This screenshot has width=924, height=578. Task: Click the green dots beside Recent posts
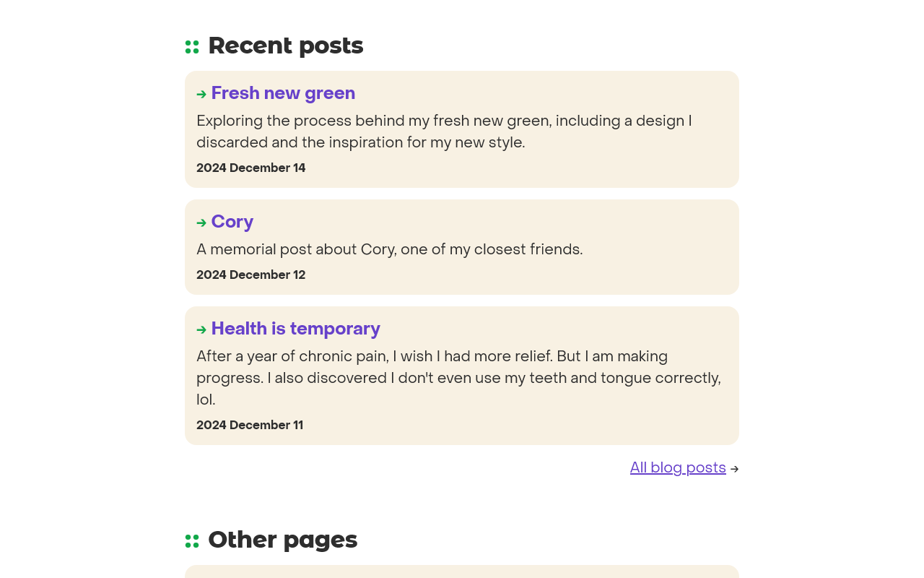[192, 47]
